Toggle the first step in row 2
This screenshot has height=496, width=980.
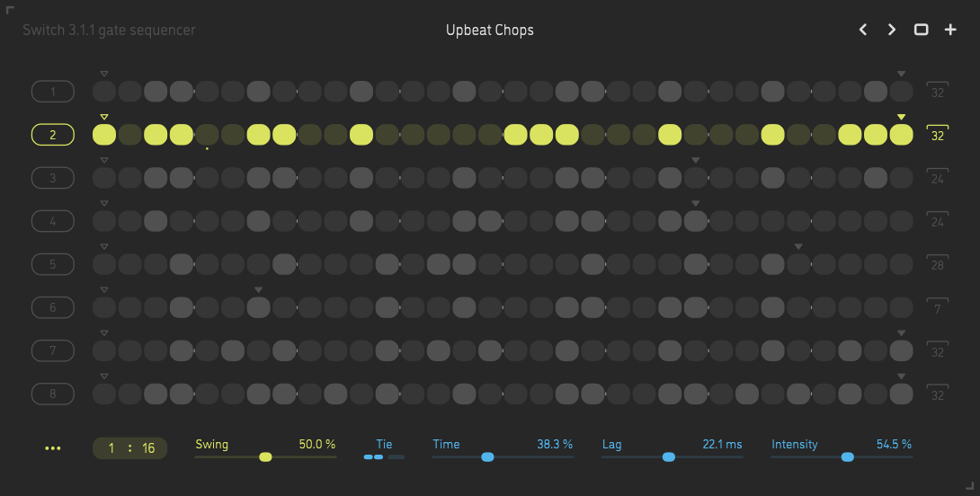click(104, 135)
